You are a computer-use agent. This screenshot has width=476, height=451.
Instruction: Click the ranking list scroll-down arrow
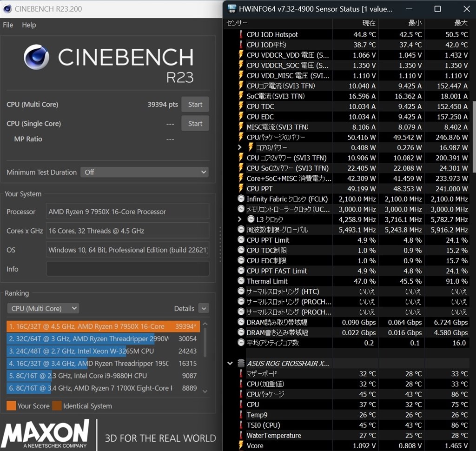click(205, 391)
